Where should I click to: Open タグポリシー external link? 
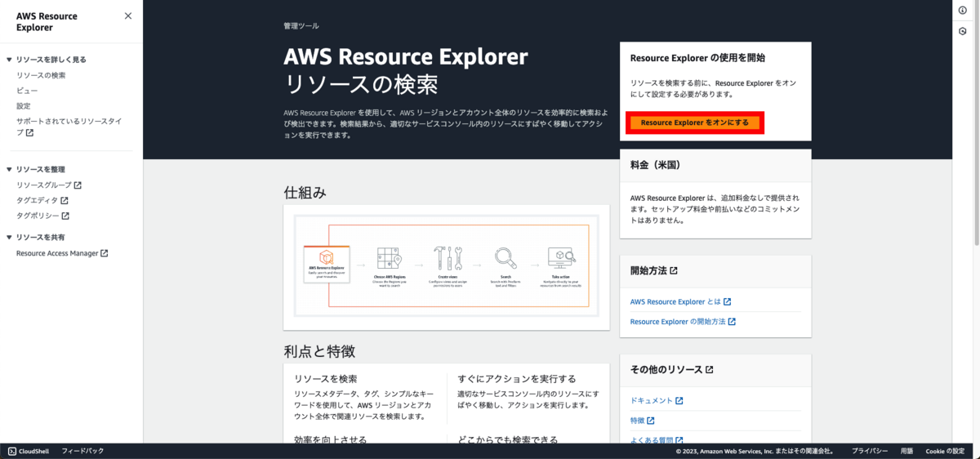[x=42, y=216]
